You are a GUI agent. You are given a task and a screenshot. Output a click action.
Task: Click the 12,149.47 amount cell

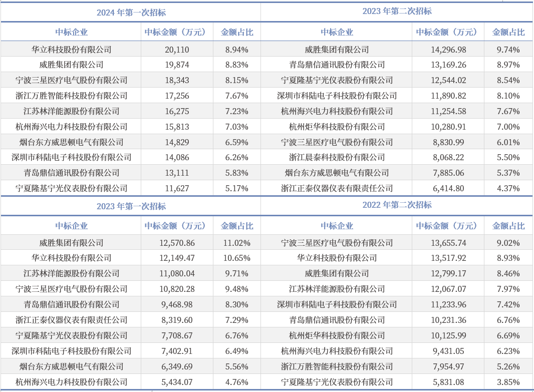tap(177, 258)
